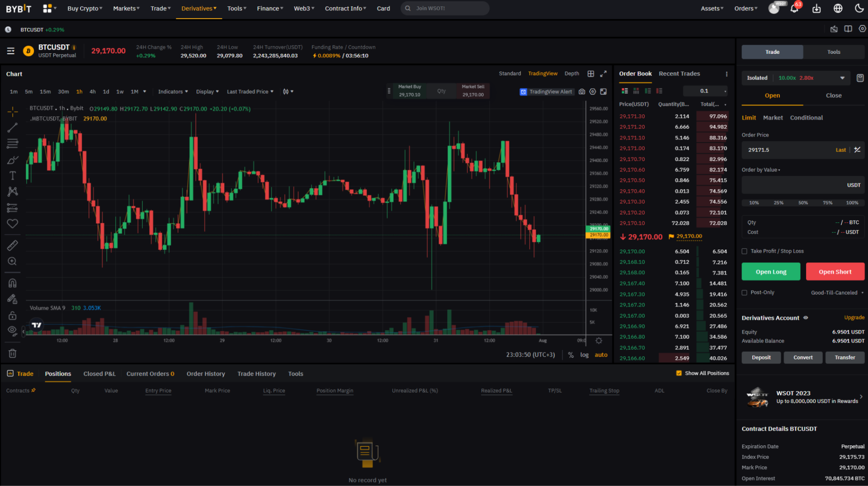The width and height of the screenshot is (868, 486).
Task: Open the calculator icon
Action: pos(860,78)
